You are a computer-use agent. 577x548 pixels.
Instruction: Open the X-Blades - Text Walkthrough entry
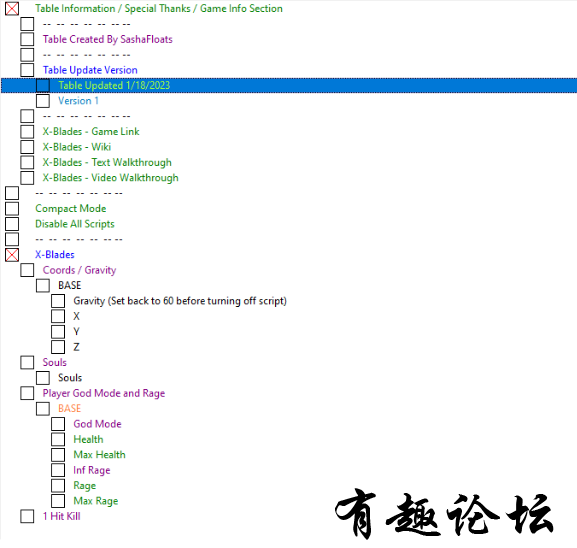coord(107,162)
